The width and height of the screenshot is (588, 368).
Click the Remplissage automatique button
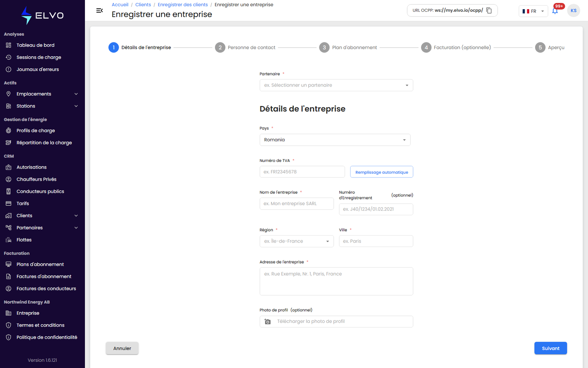tap(381, 172)
